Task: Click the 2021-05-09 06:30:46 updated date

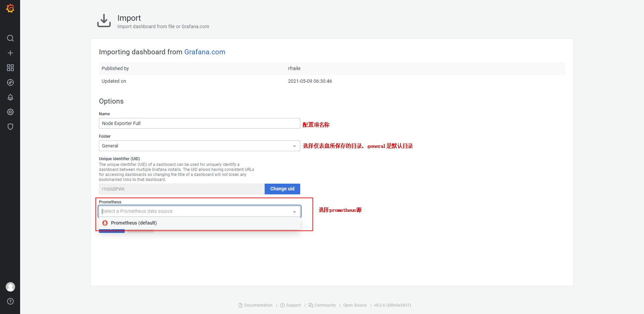Action: click(310, 81)
